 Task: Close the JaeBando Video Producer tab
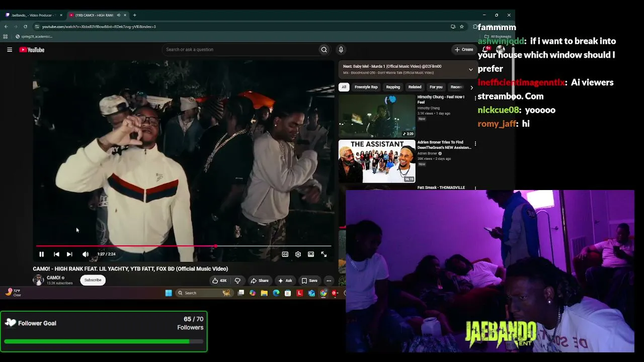61,15
